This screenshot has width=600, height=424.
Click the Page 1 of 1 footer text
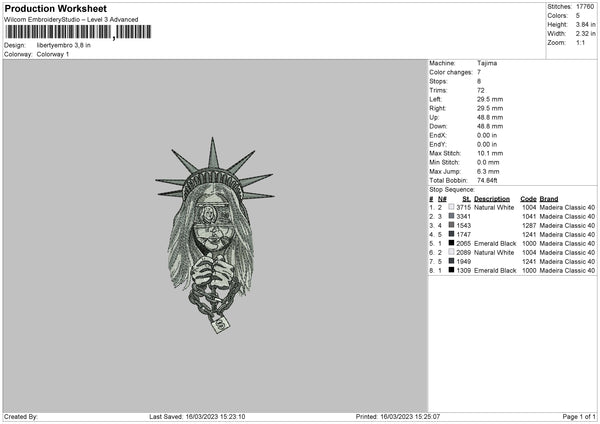[579, 416]
